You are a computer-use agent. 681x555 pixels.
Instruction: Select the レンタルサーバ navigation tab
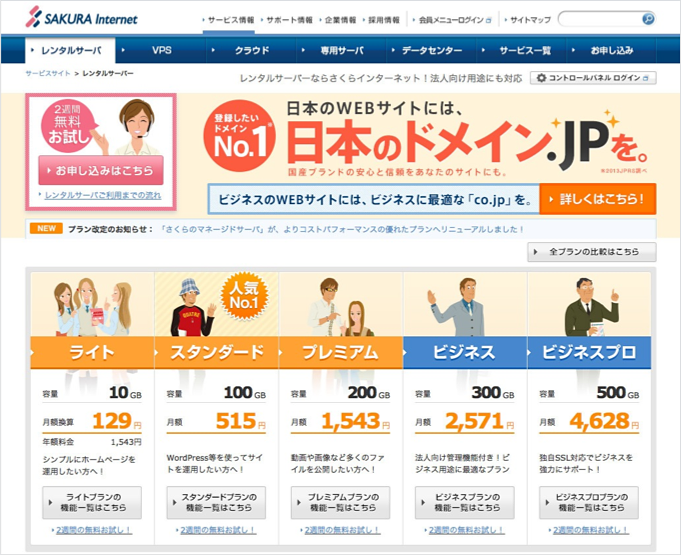tap(70, 50)
